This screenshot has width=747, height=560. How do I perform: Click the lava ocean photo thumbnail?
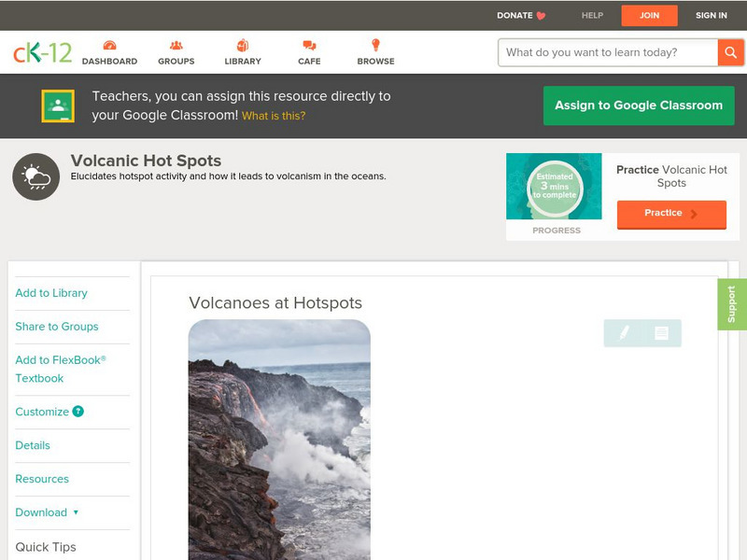point(279,439)
